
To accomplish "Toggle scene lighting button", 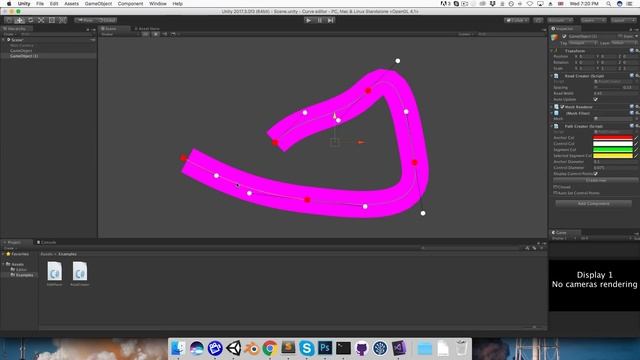I will [156, 34].
